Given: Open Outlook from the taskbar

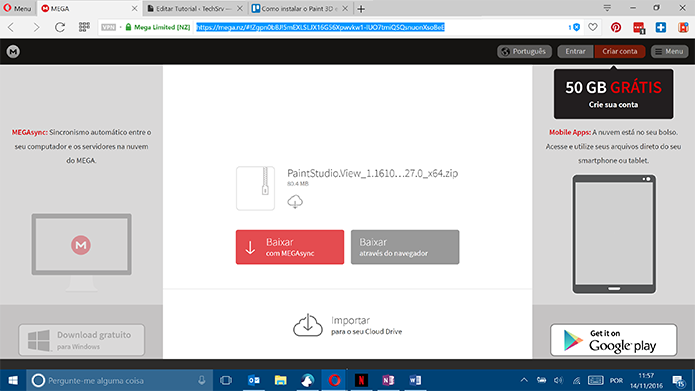Looking at the screenshot, I should [x=254, y=380].
